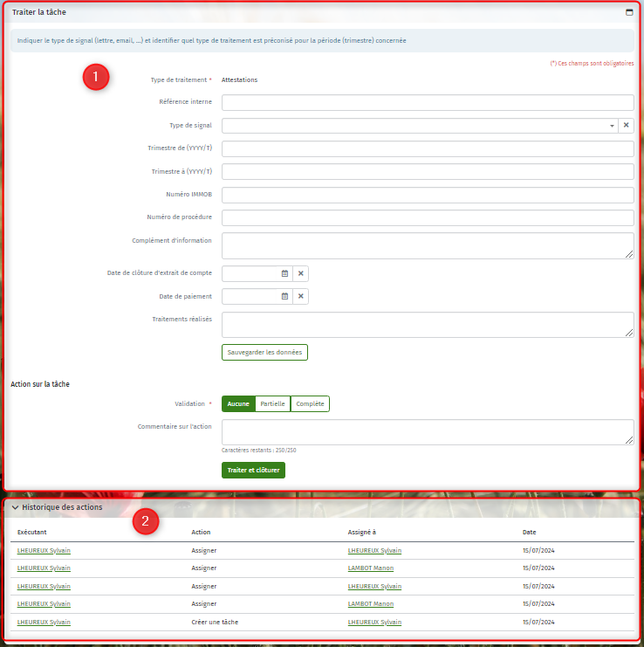Open LHEUREUX Sylvain assignee link in Créer une tâche row
This screenshot has height=647, width=644.
pyautogui.click(x=374, y=623)
